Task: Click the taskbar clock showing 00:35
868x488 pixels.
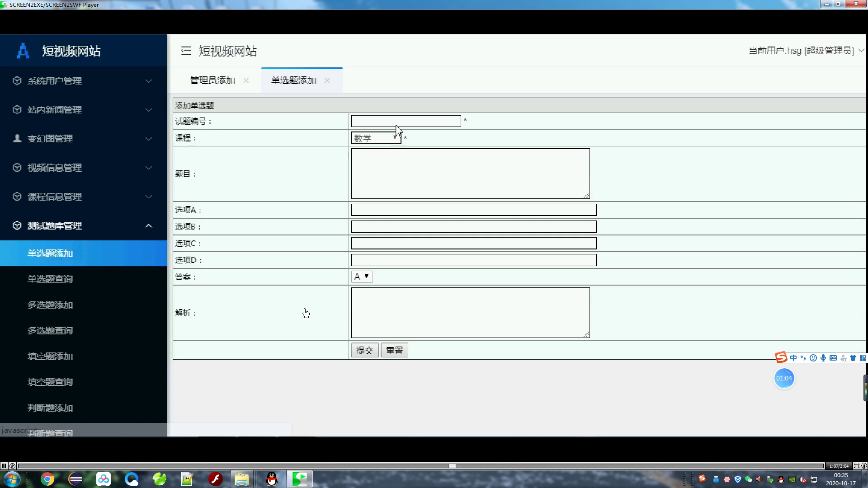Action: tap(841, 479)
